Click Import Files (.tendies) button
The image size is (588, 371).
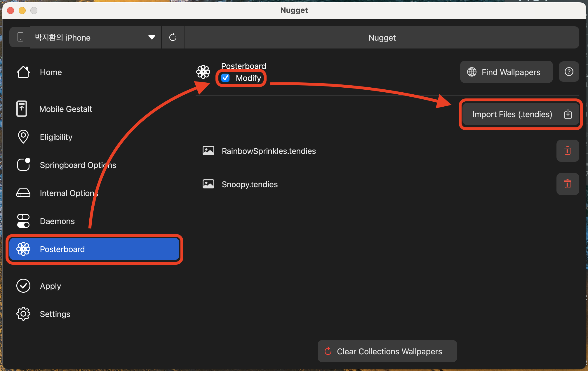pos(521,114)
